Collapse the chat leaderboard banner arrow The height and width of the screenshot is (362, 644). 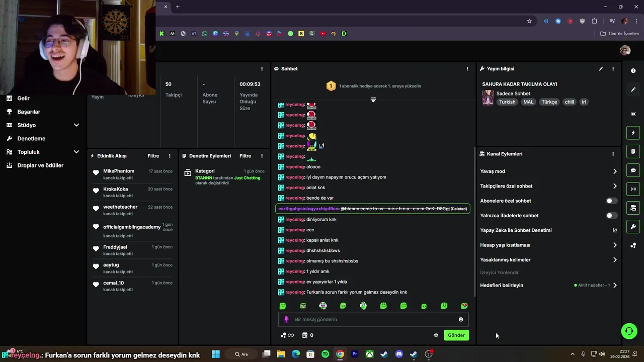click(x=373, y=100)
